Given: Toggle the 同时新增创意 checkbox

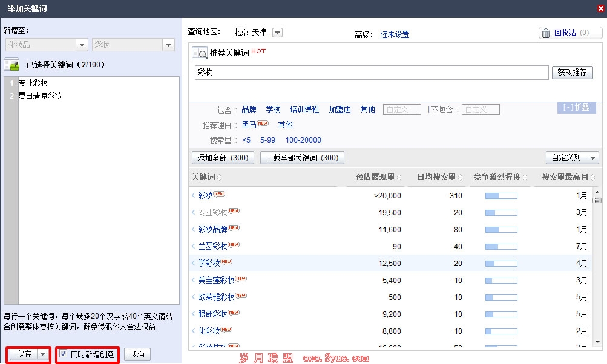Looking at the screenshot, I should pos(64,354).
